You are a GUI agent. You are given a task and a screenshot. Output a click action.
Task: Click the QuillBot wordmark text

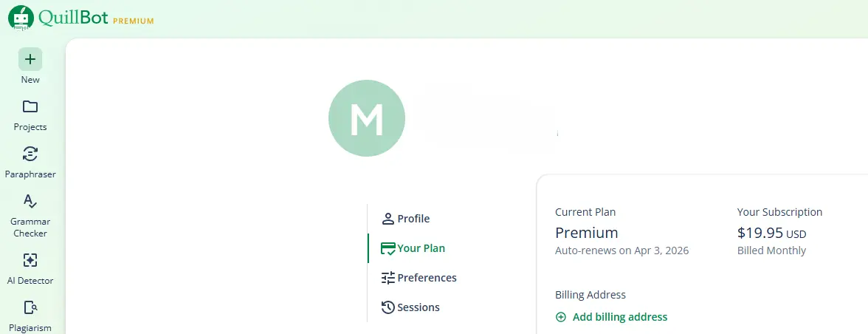pos(73,18)
